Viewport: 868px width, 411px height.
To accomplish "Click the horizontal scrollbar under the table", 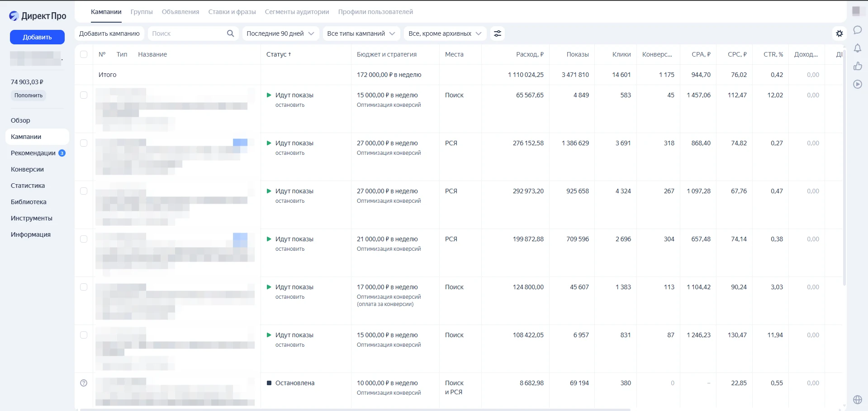I will tap(355, 409).
